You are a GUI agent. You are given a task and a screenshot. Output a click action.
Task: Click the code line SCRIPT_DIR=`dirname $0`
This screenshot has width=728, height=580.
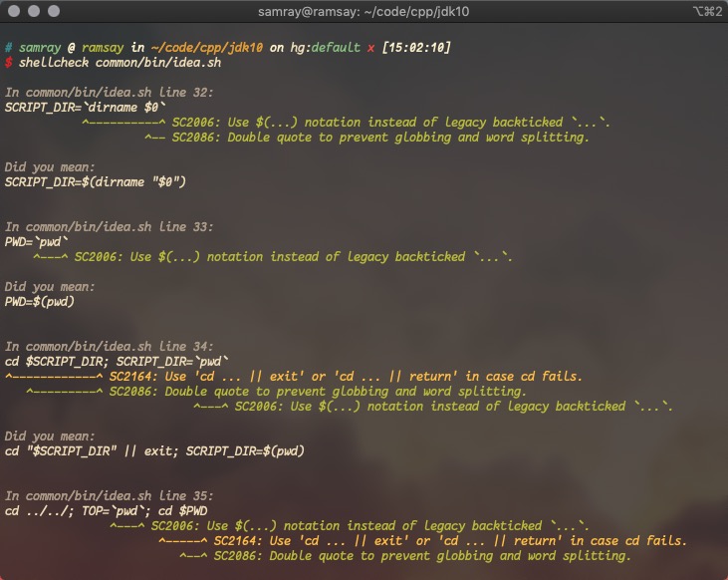pos(85,108)
